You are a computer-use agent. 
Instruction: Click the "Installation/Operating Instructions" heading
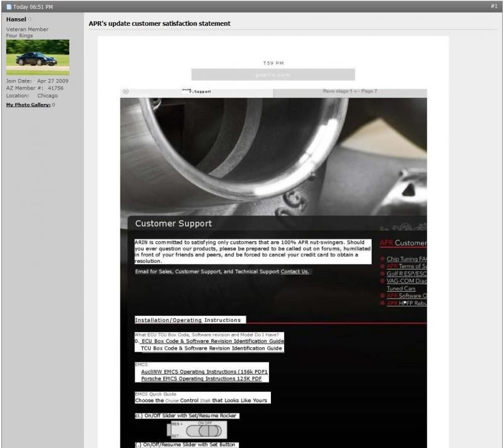click(188, 320)
